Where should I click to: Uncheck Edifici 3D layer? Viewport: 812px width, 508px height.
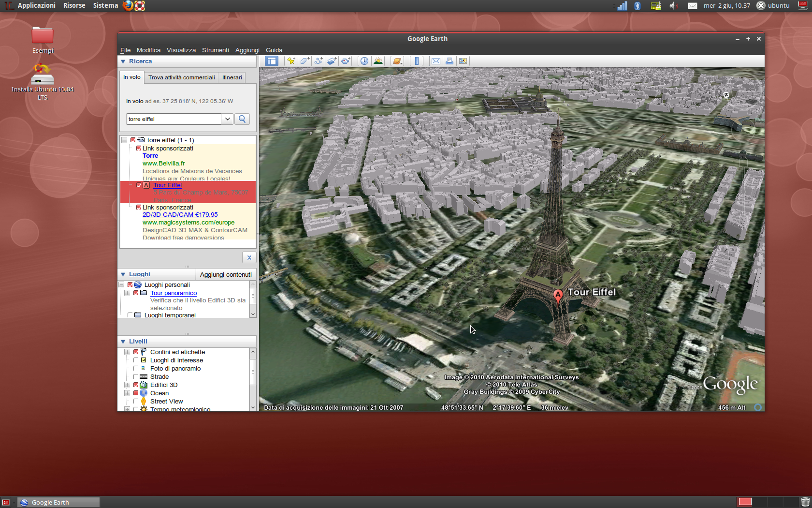click(x=136, y=385)
